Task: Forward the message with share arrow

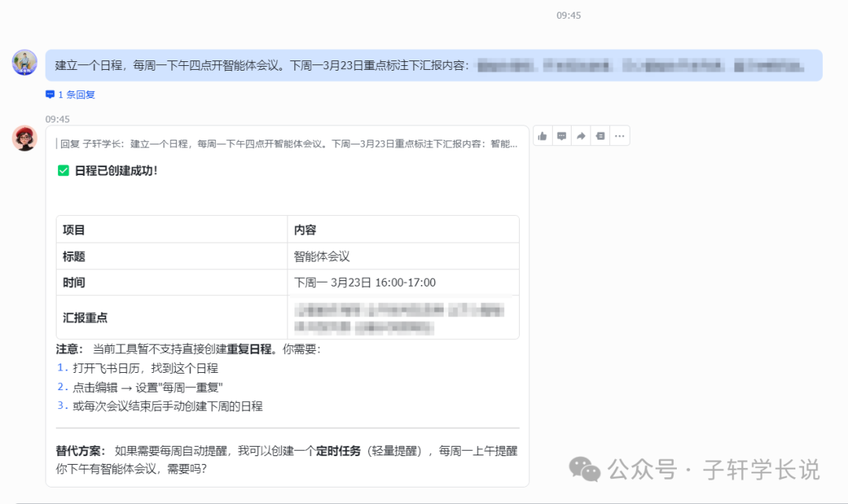Action: click(x=581, y=137)
